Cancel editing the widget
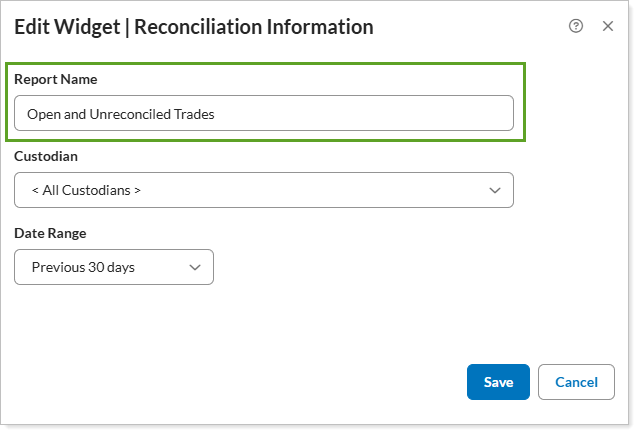Image resolution: width=638 pixels, height=434 pixels. [576, 382]
